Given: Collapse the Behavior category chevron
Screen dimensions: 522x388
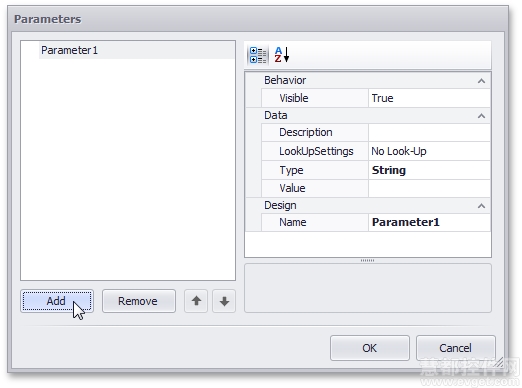Looking at the screenshot, I should point(481,81).
